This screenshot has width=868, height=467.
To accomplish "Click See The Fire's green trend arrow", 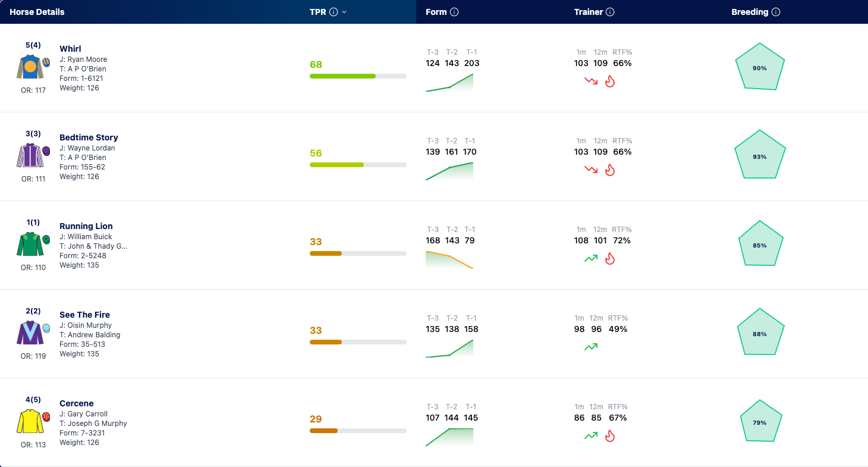I will (x=591, y=347).
